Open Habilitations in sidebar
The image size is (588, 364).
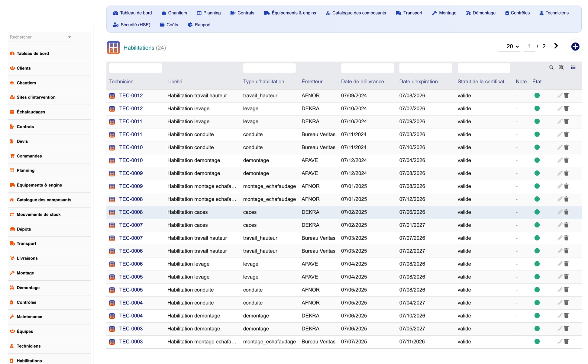click(x=29, y=361)
